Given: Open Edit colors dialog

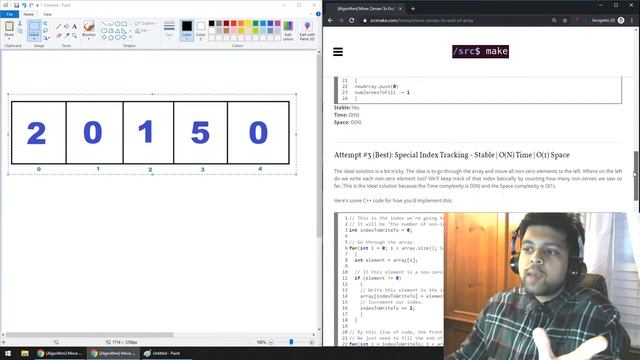Looking at the screenshot, I should [x=288, y=30].
